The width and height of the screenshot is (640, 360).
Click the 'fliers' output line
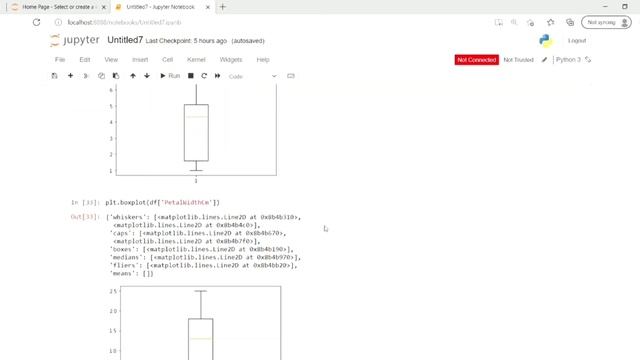[203, 265]
